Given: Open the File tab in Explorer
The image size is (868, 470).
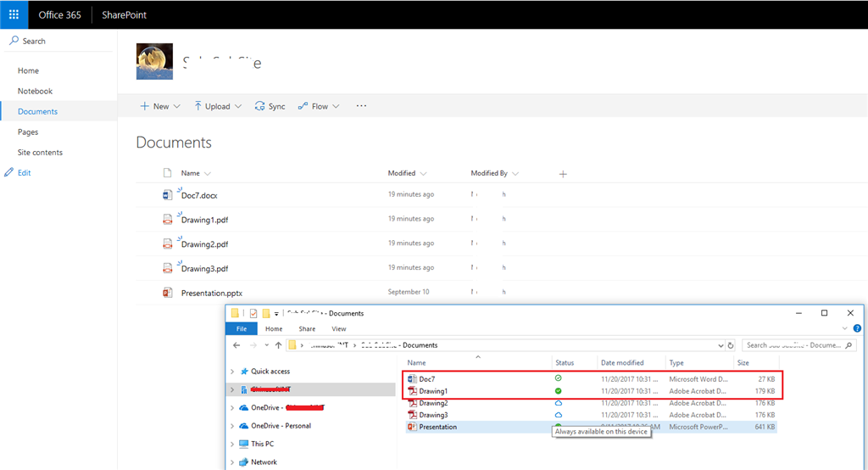Looking at the screenshot, I should point(242,328).
